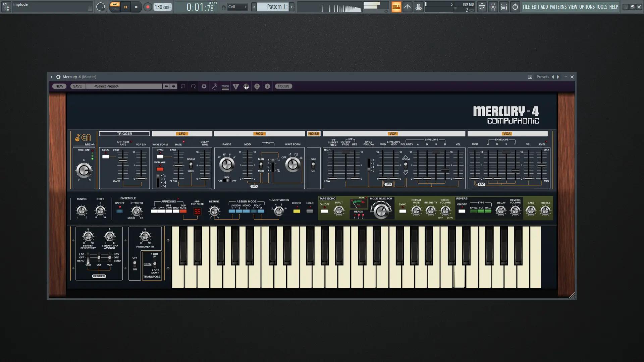Click the undo arrow in plugin toolbar

183,86
